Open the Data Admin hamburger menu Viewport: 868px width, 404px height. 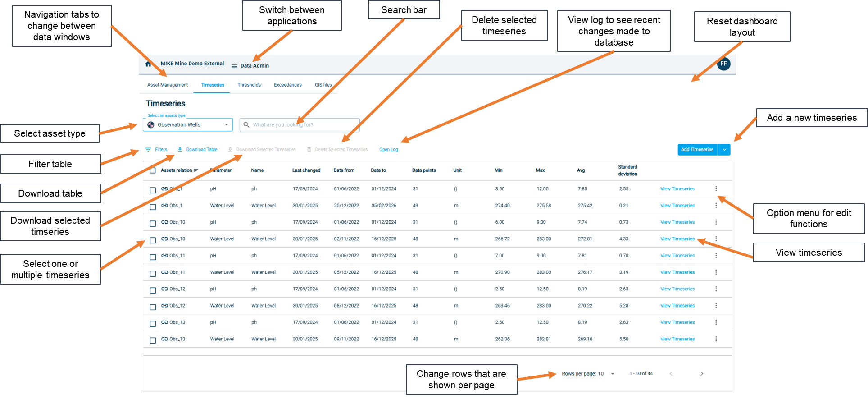point(234,66)
